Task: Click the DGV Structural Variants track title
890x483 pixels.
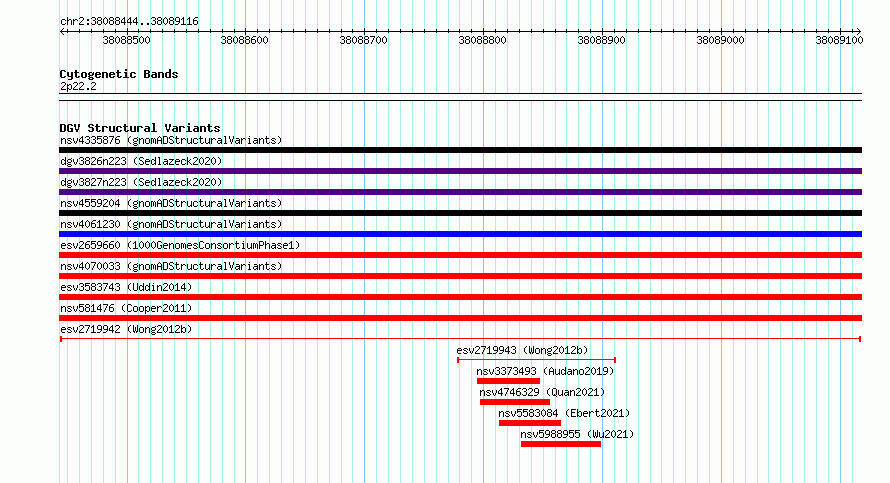Action: [x=140, y=128]
